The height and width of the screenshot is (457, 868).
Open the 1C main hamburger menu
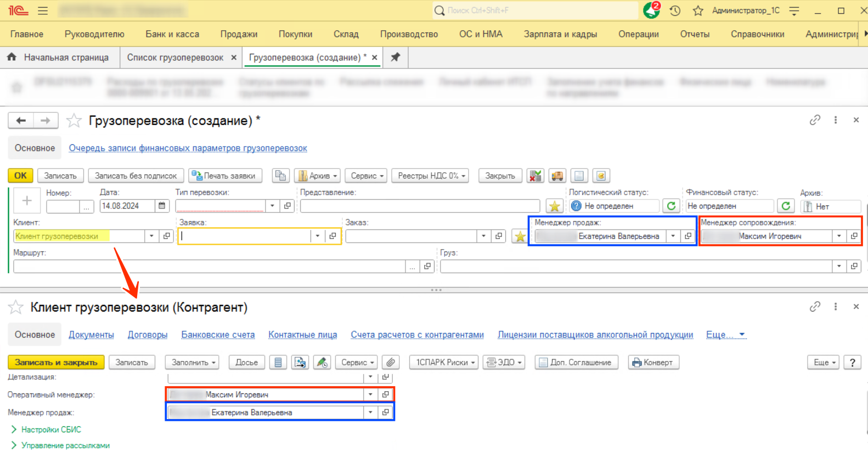click(x=43, y=10)
